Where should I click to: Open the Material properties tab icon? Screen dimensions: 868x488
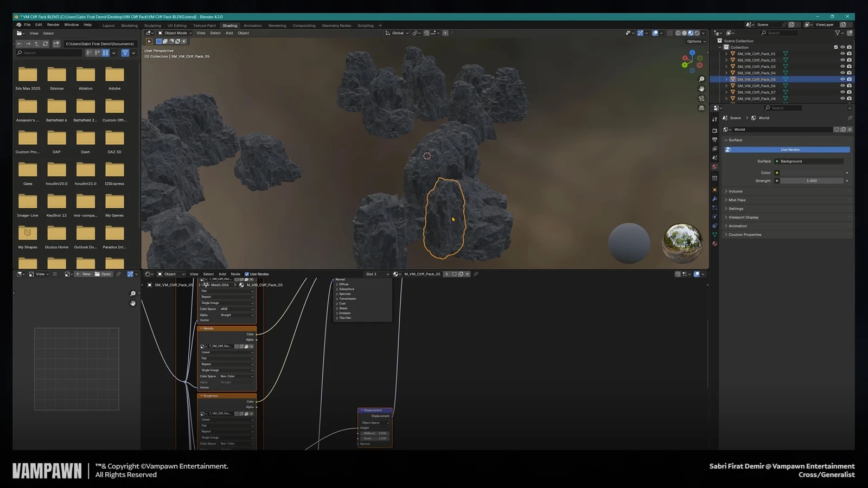714,244
